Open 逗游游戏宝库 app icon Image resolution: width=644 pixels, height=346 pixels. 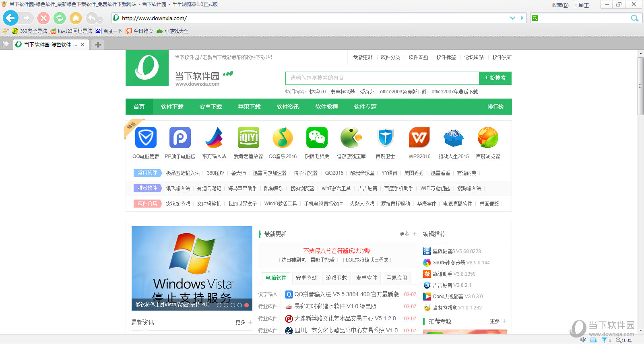[x=351, y=138]
